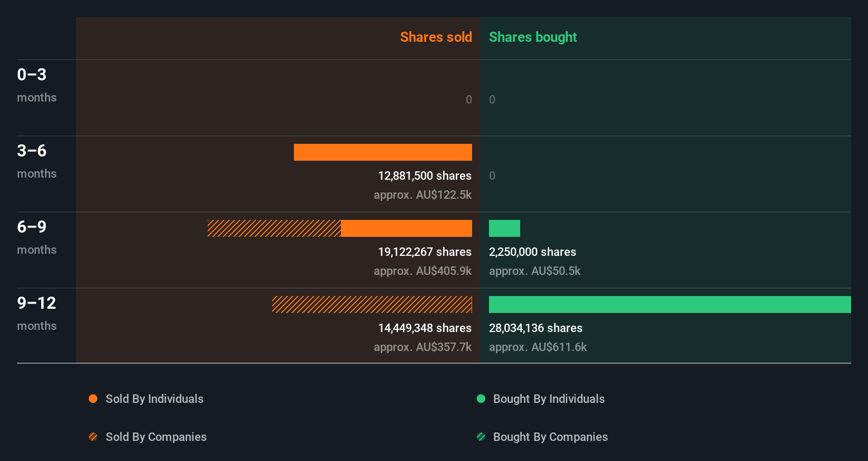The height and width of the screenshot is (461, 868).
Task: Click the striped Sold By Companies legend icon
Action: tap(93, 437)
